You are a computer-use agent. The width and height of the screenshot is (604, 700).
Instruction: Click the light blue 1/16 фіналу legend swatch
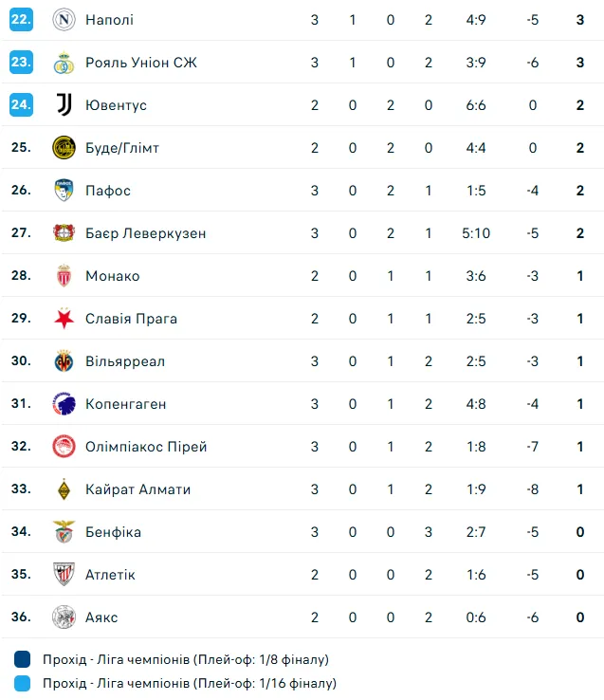point(23,683)
